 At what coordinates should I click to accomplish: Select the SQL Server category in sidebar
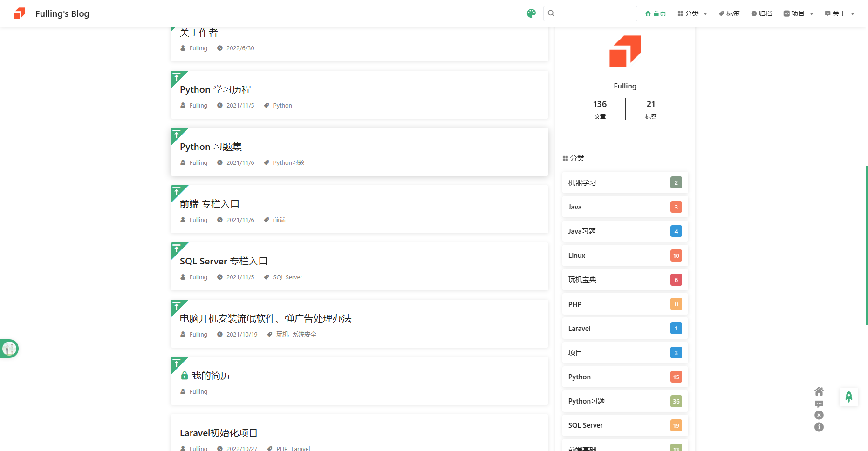(625, 425)
